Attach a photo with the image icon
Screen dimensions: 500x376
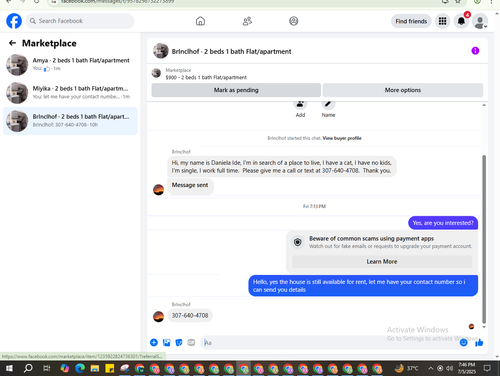pos(166,342)
